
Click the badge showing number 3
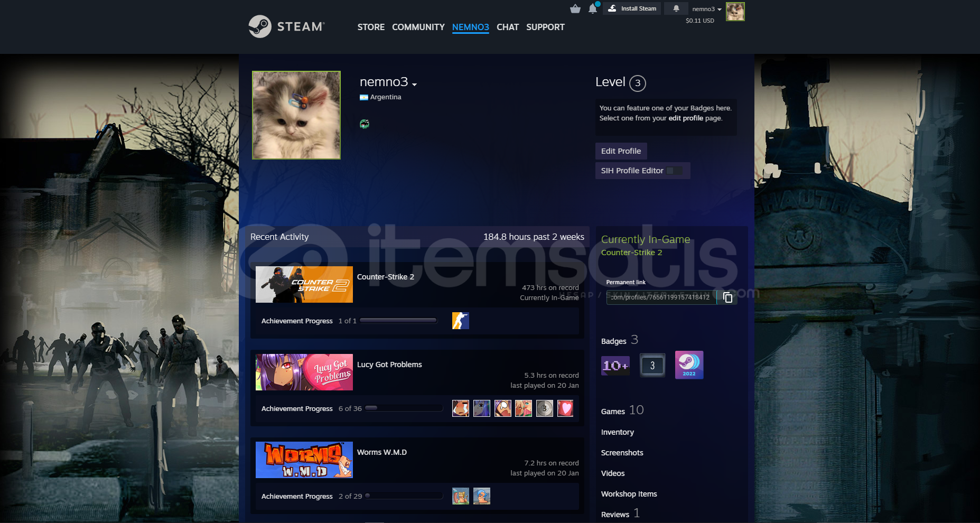coord(652,366)
